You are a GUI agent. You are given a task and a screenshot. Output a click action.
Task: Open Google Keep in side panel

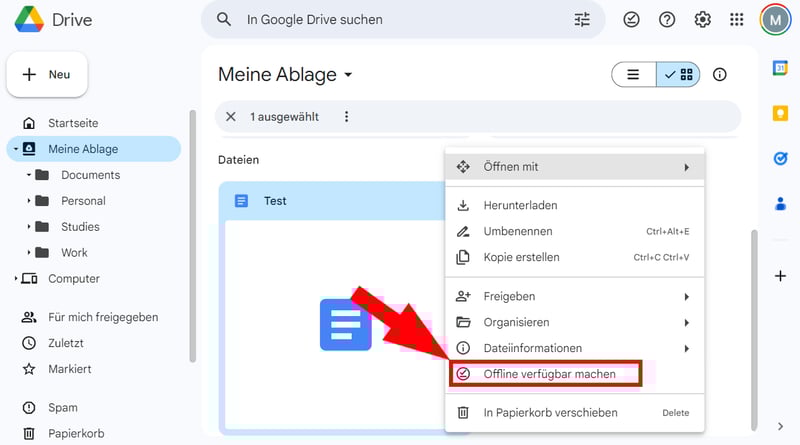780,113
